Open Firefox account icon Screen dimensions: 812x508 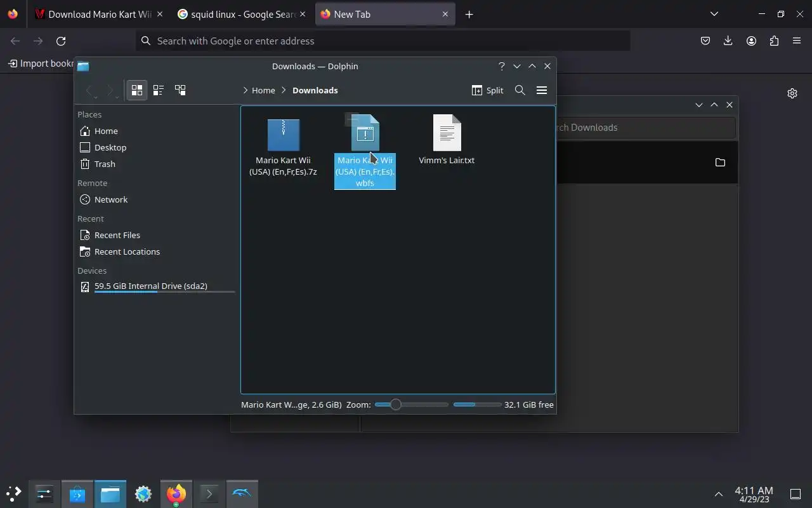pos(751,41)
